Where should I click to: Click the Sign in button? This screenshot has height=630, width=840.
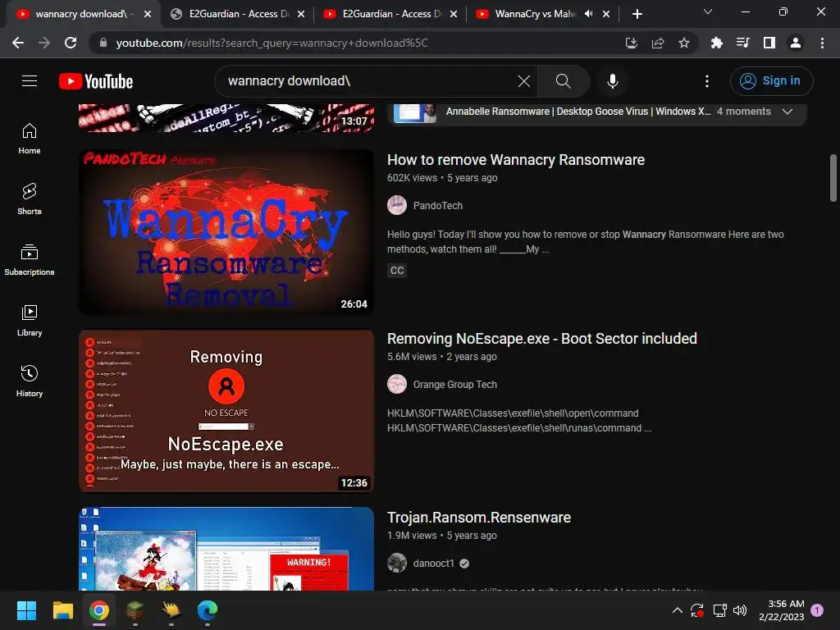tap(771, 81)
